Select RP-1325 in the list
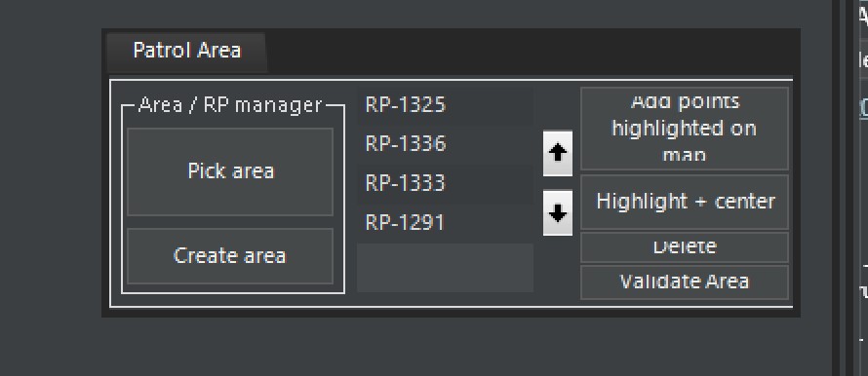 pos(445,105)
